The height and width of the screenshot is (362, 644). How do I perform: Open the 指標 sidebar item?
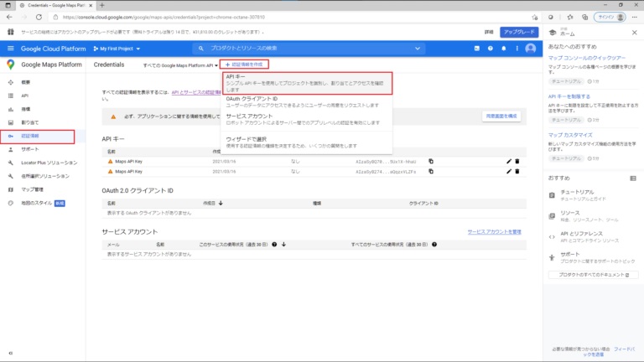point(43,109)
